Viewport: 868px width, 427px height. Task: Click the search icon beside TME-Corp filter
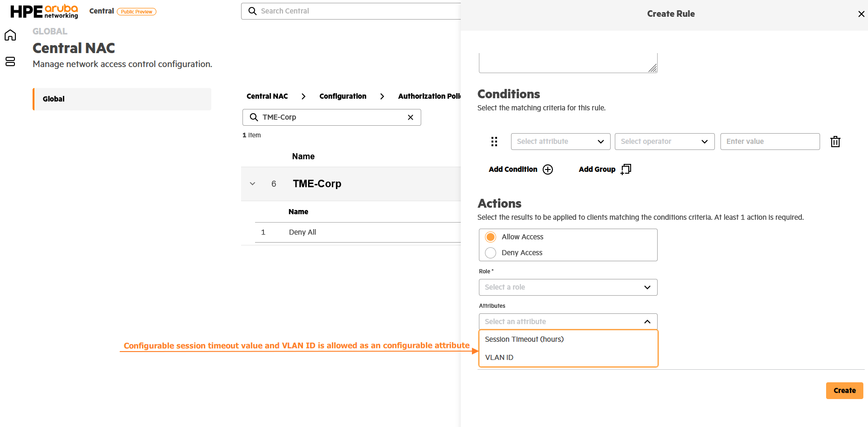click(254, 117)
